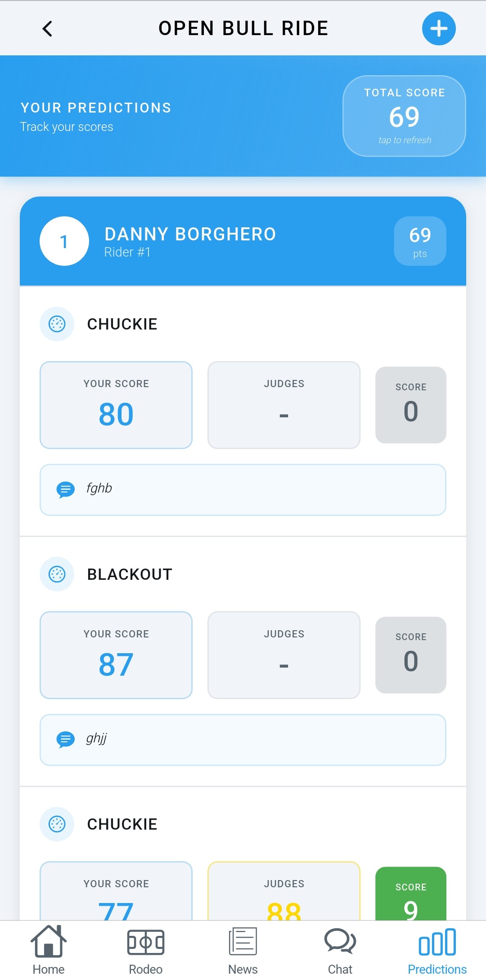Select the Your Score 80 box
The height and width of the screenshot is (980, 486).
click(116, 405)
